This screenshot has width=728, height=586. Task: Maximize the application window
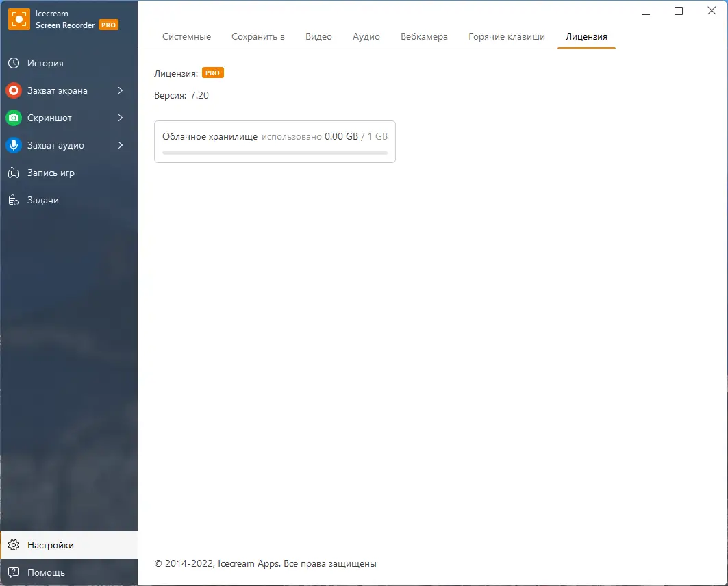coord(678,11)
